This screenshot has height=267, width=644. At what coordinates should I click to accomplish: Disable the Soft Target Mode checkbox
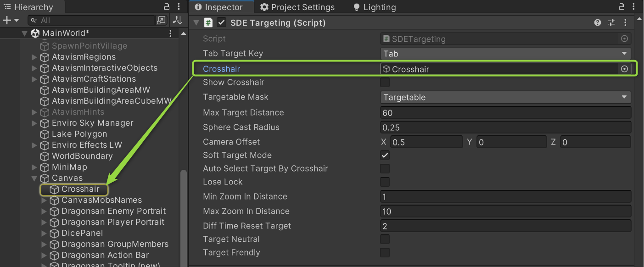coord(385,155)
